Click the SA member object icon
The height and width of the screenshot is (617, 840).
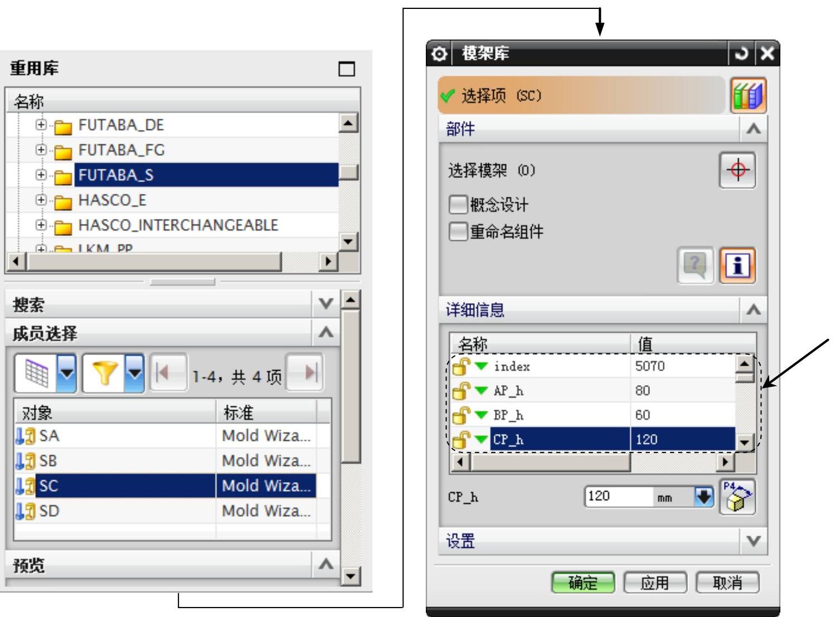coord(26,436)
